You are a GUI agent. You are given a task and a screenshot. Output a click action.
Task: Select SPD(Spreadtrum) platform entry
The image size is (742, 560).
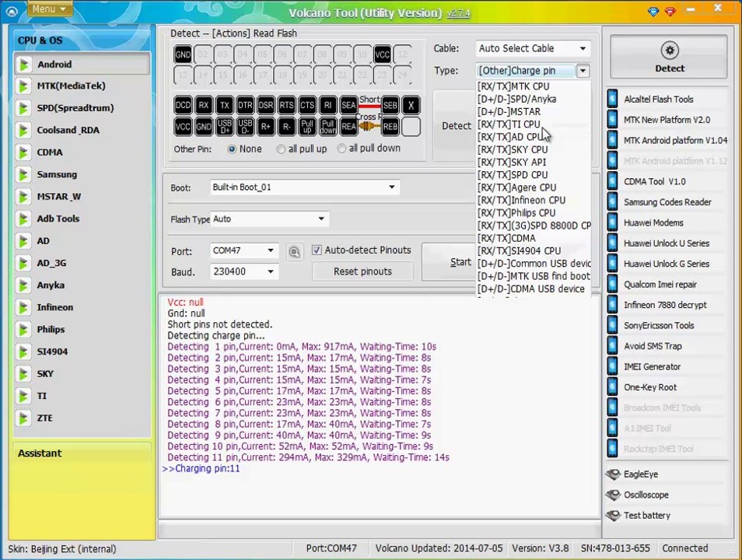82,108
